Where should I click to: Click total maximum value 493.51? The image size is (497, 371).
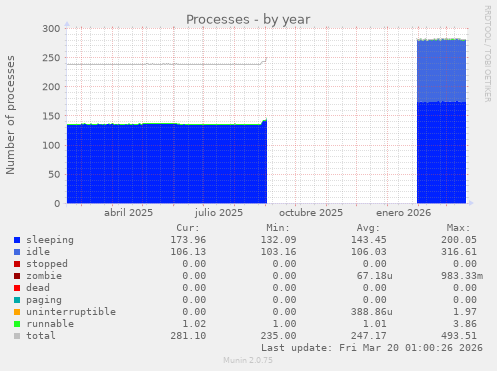point(459,336)
